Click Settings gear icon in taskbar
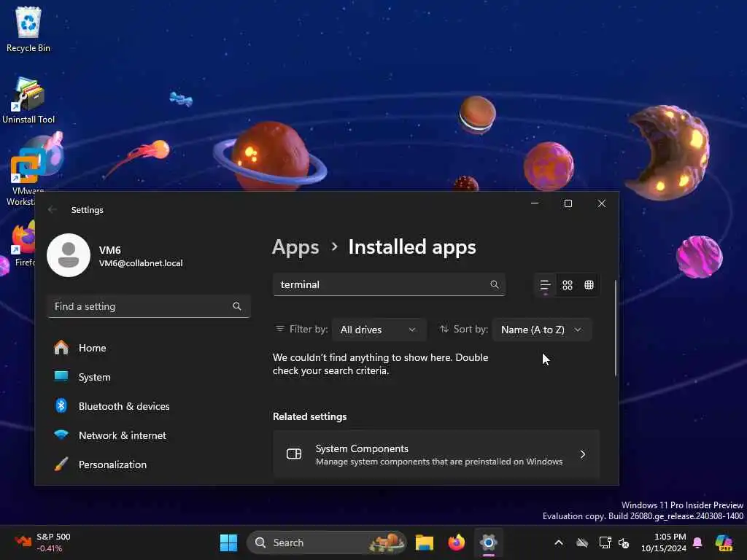 point(488,542)
